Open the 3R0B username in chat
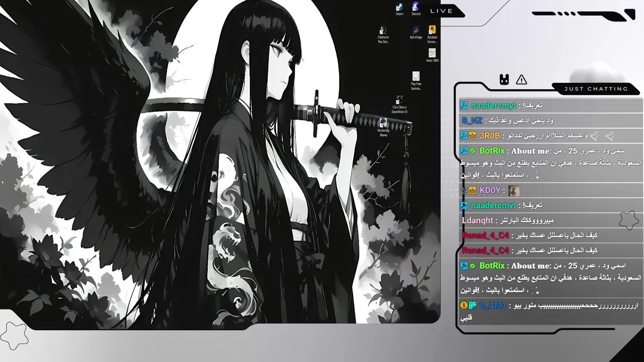This screenshot has height=362, width=644. 490,136
